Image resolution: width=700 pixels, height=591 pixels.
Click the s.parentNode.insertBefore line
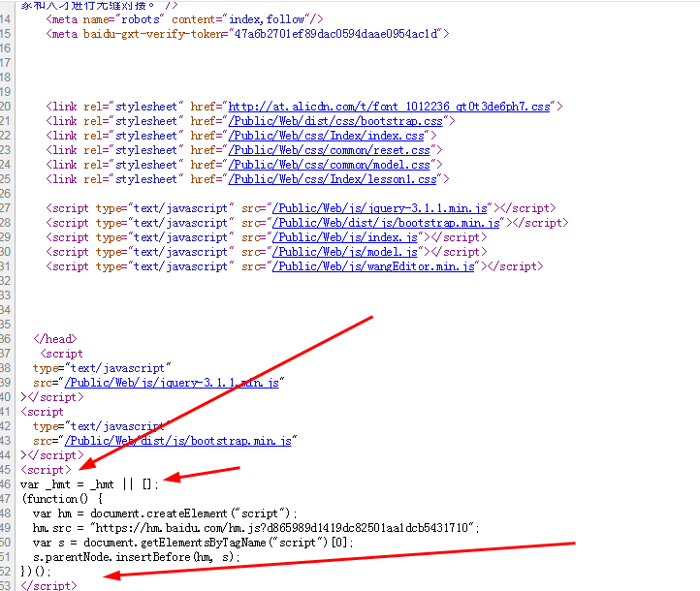click(x=136, y=557)
